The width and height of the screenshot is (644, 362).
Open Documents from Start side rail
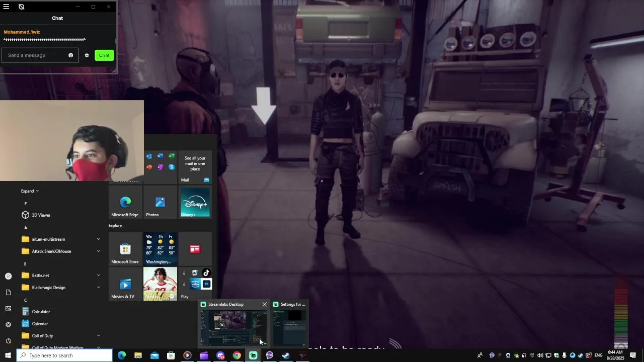8,292
